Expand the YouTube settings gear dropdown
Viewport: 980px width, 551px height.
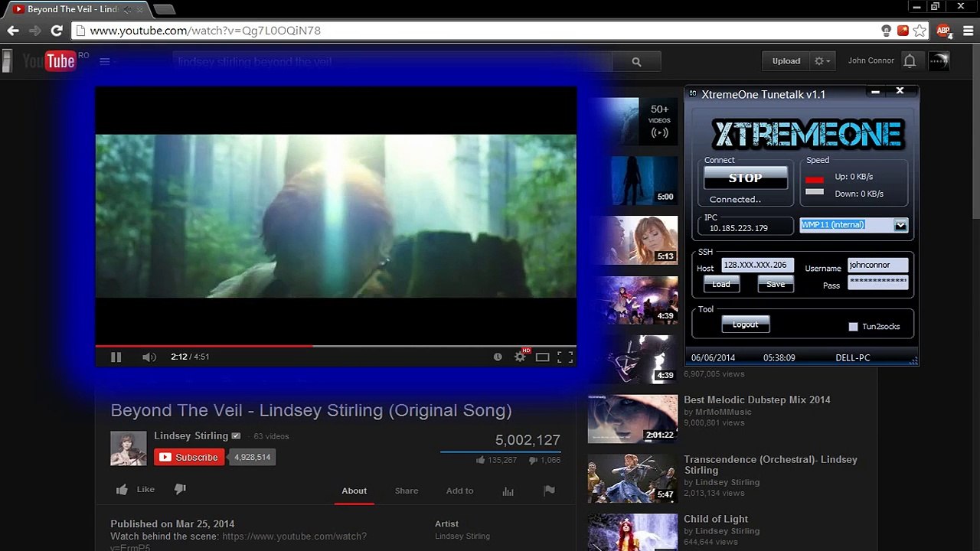(822, 61)
